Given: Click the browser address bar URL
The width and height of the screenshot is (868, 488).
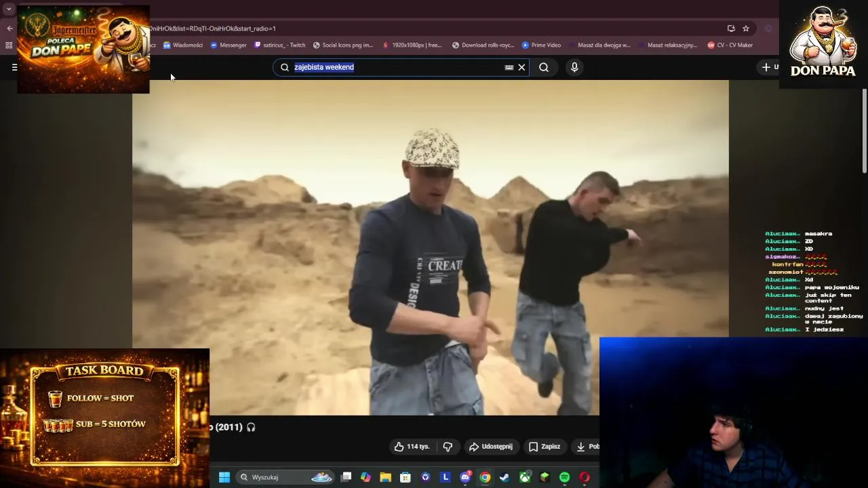Looking at the screenshot, I should (x=434, y=28).
